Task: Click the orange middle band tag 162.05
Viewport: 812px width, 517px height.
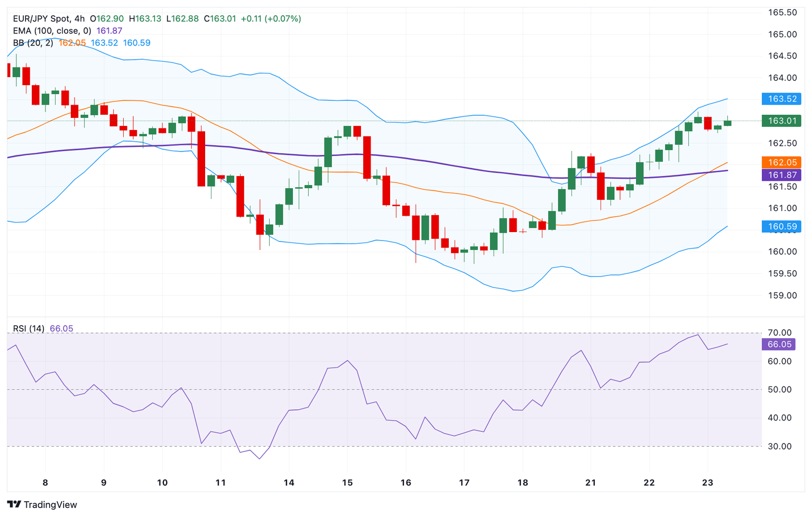Action: coord(781,162)
